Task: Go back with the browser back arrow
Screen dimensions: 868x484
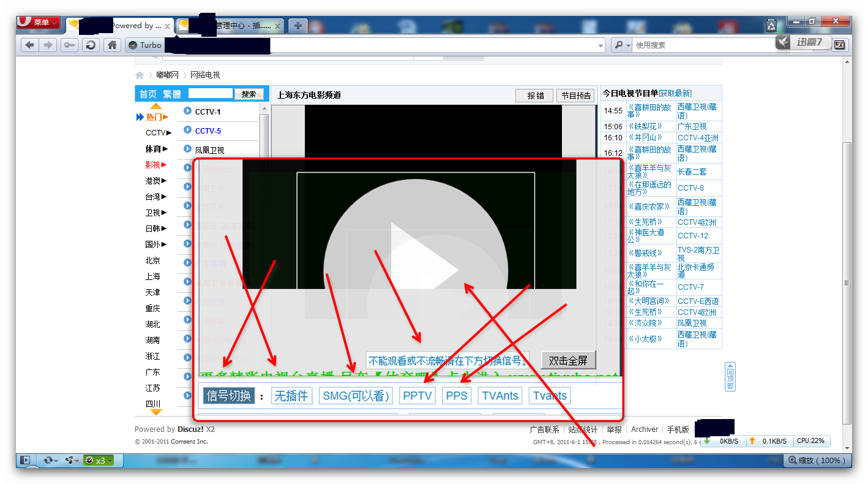Action: tap(29, 45)
